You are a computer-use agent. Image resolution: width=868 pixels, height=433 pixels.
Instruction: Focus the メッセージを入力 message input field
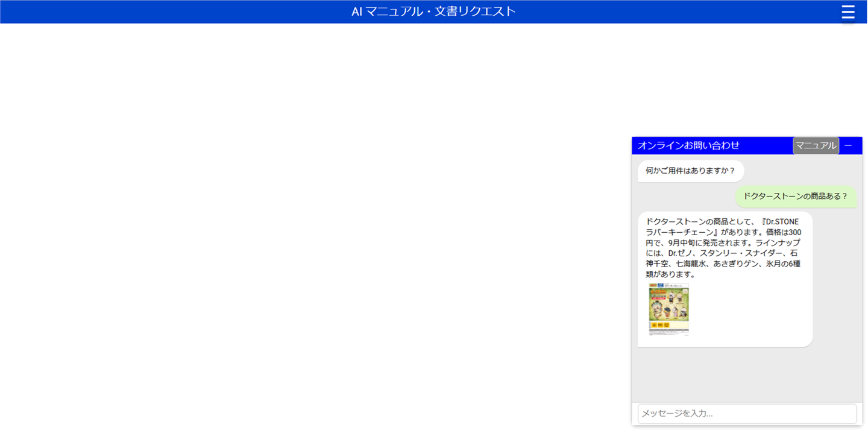pos(747,414)
